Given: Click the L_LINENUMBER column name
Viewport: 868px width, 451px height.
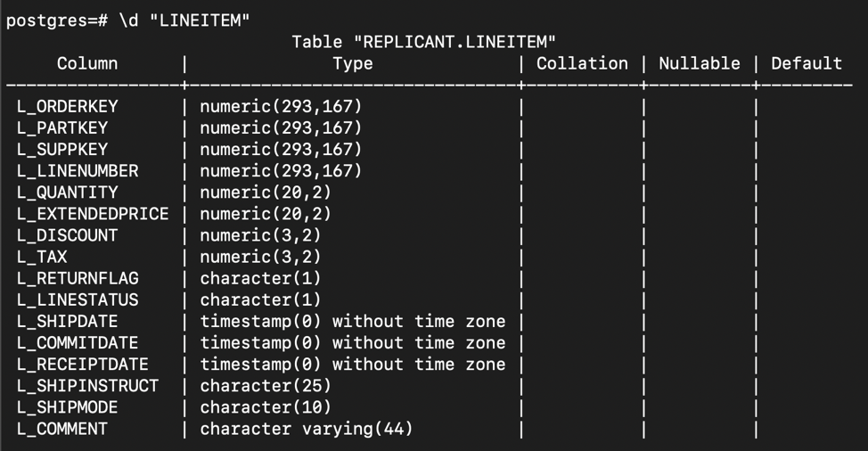Looking at the screenshot, I should 78,171.
